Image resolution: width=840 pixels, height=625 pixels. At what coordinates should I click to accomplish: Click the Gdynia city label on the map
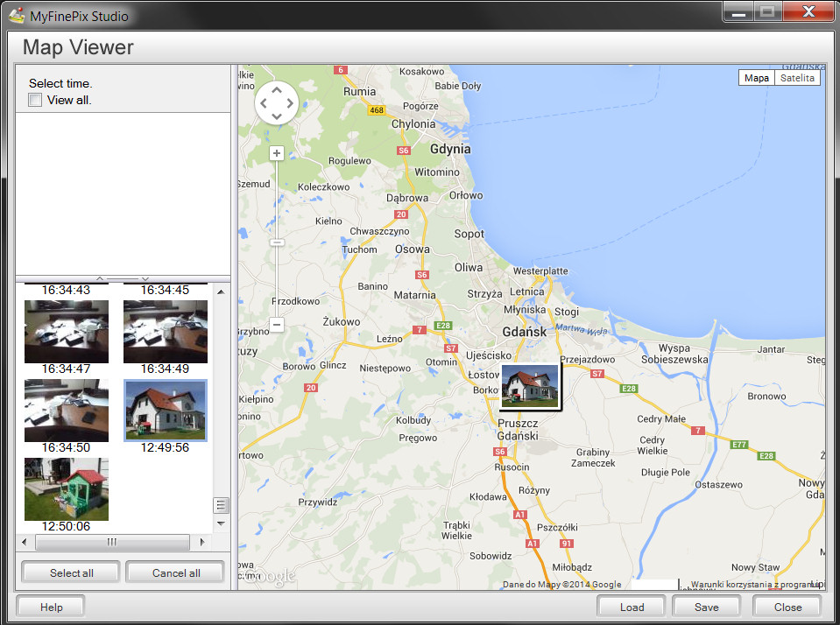tap(450, 149)
